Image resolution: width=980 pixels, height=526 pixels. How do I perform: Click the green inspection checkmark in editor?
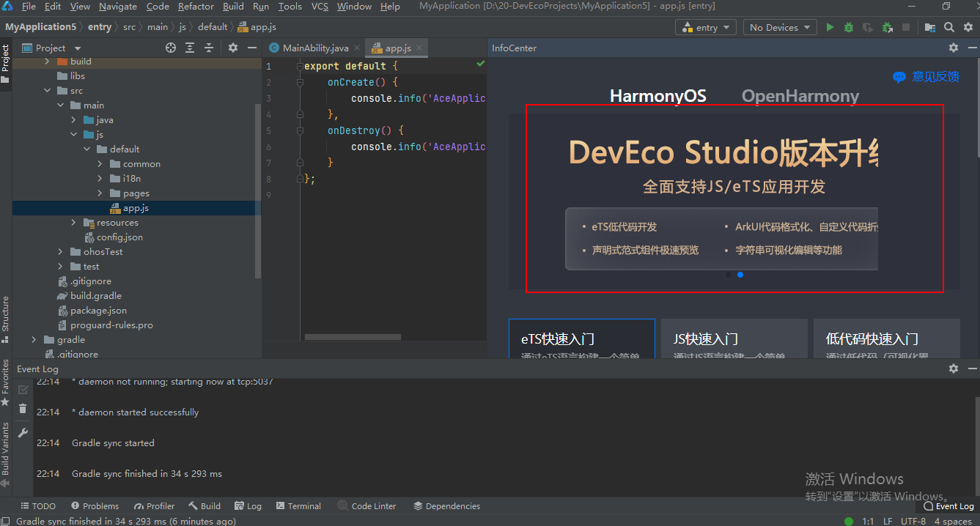481,64
